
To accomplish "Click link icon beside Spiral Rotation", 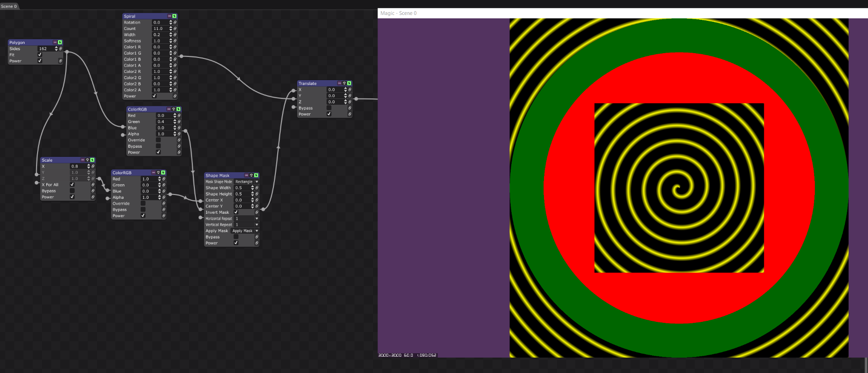I will coord(175,22).
